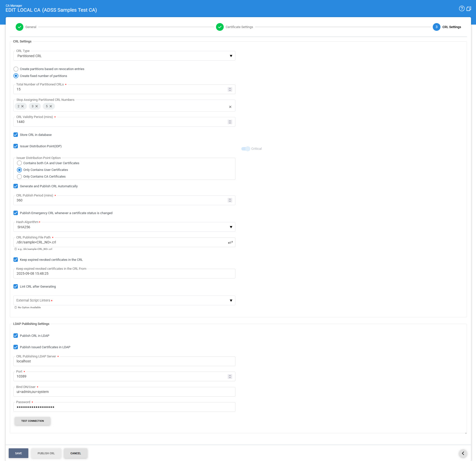This screenshot has width=476, height=461.
Task: Select Create partitions based on revocation entries
Action: 16,69
